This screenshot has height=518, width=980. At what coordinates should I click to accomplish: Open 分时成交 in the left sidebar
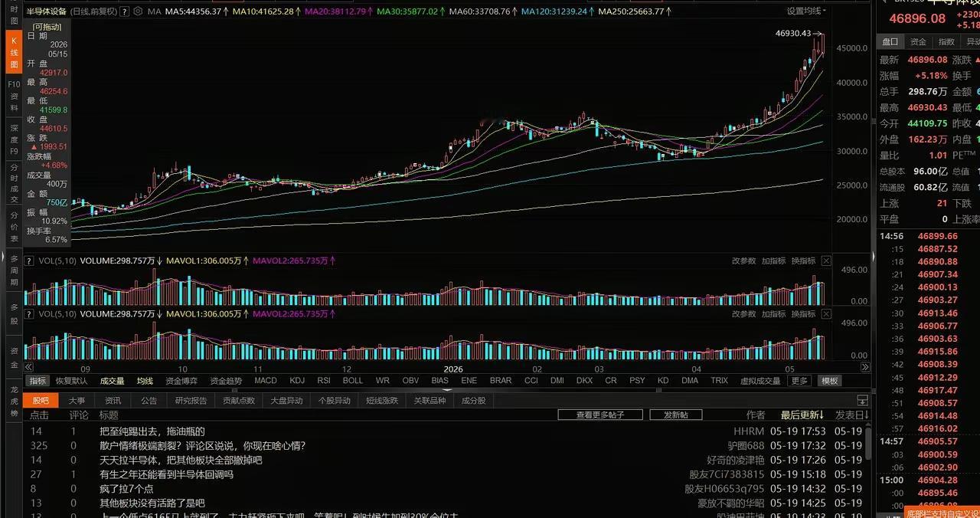tap(14, 184)
